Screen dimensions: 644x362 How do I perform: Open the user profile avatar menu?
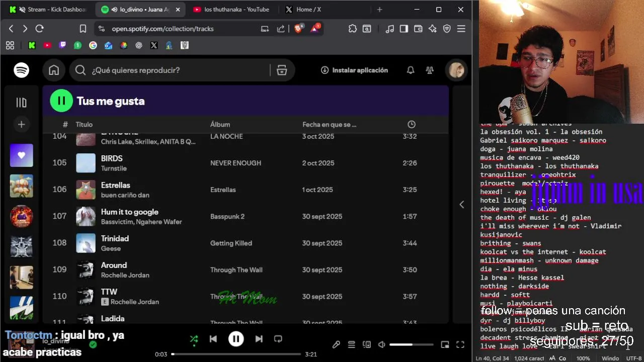click(x=457, y=70)
